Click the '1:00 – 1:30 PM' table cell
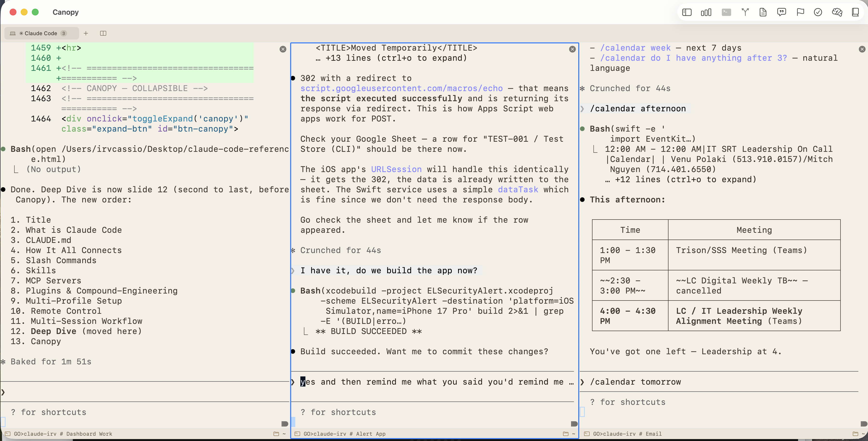 (x=630, y=255)
